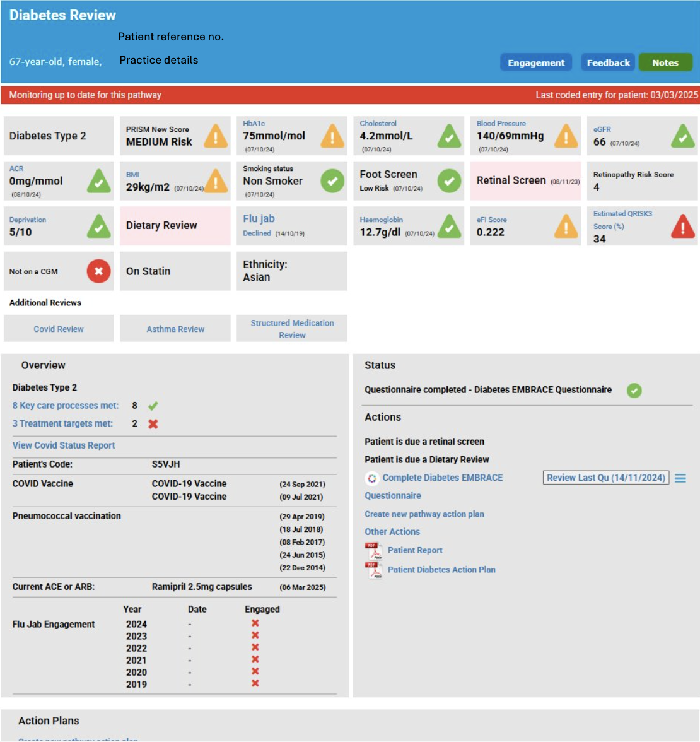Click 'Ramipril 2.5mg capsules' text
Viewport: 700px width, 742px height.
202,587
